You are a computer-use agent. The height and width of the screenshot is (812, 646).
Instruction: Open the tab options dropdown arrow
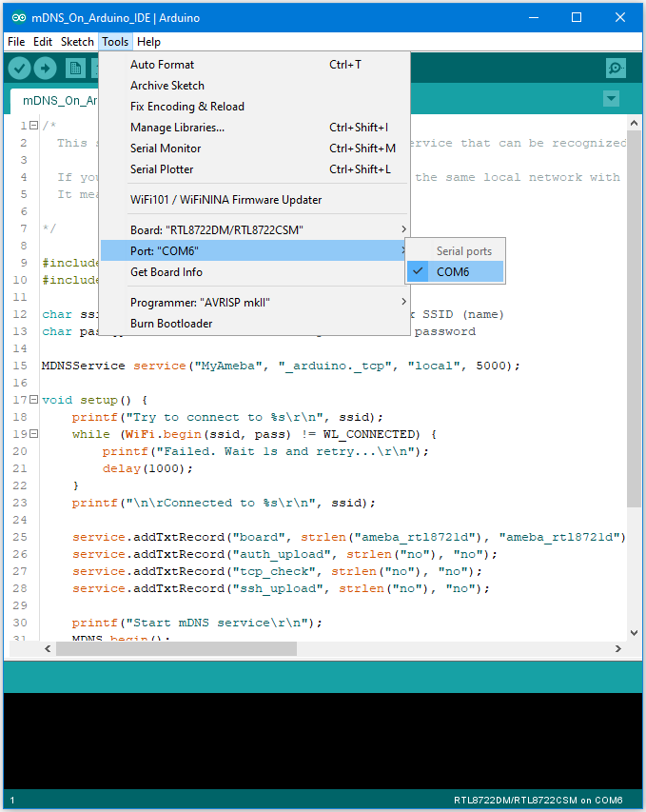[612, 98]
